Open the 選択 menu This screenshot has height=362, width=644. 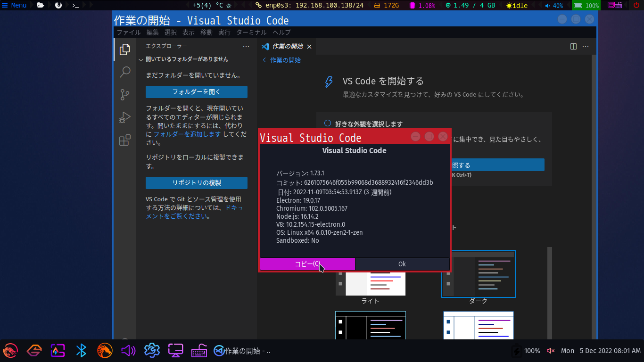(171, 33)
